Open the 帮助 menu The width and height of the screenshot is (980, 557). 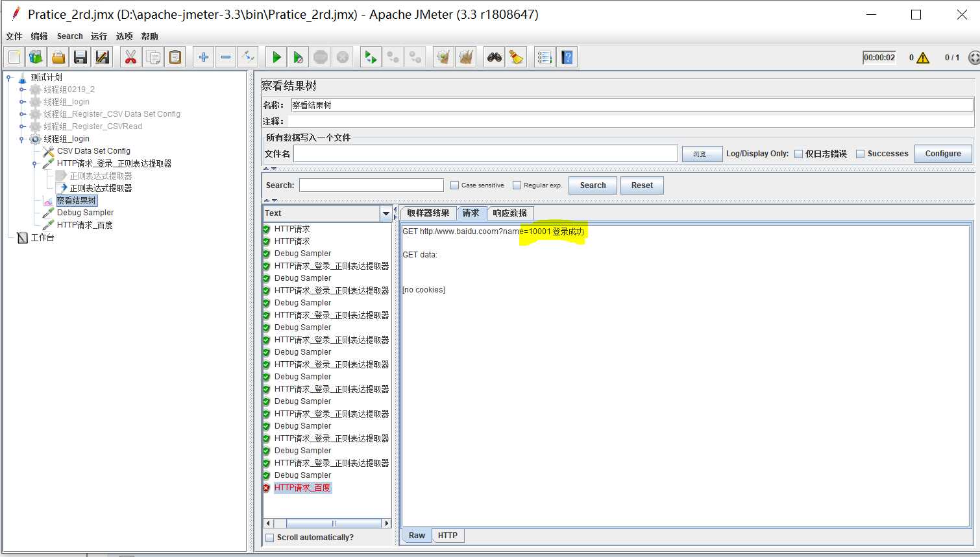149,36
